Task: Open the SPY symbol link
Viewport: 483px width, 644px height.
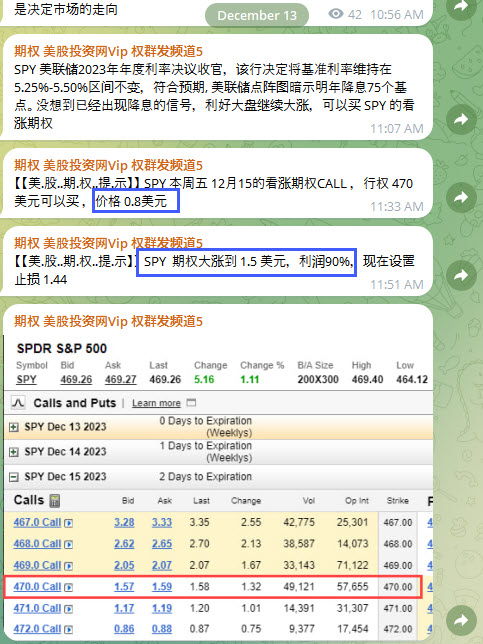Action: (x=26, y=380)
